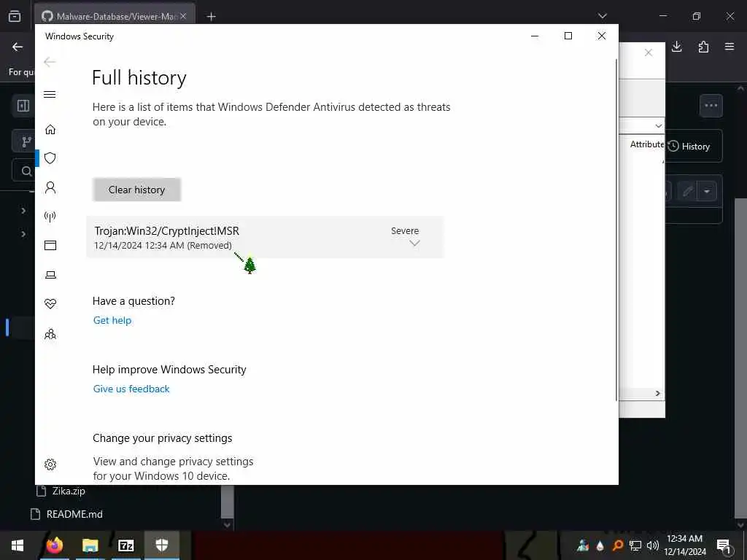Viewport: 747px width, 560px height.
Task: Open Firefox application menu
Action: 729,47
